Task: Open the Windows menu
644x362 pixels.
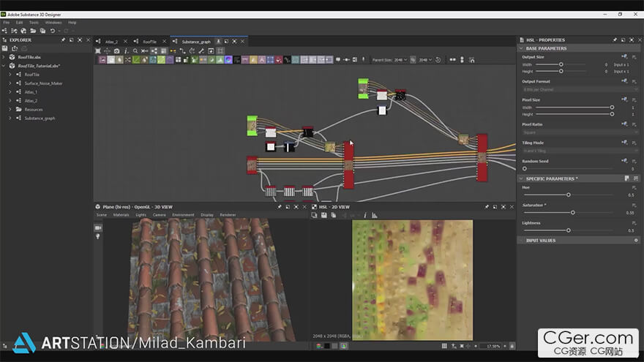Action: [x=53, y=23]
